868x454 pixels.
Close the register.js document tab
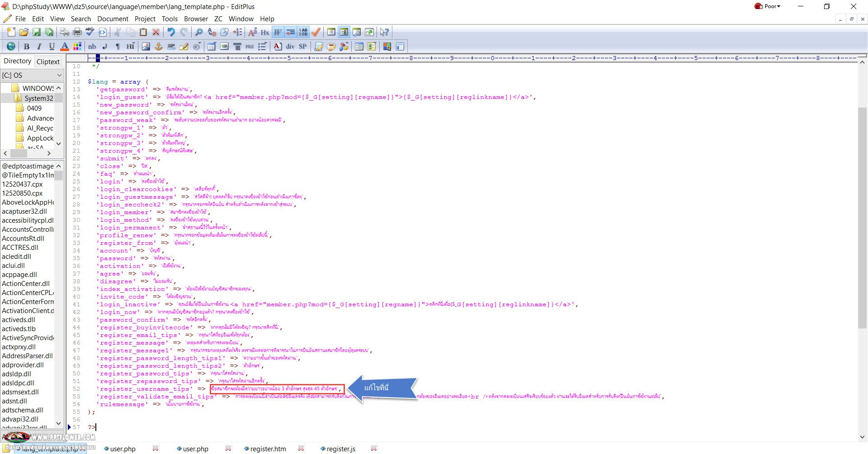point(373,448)
